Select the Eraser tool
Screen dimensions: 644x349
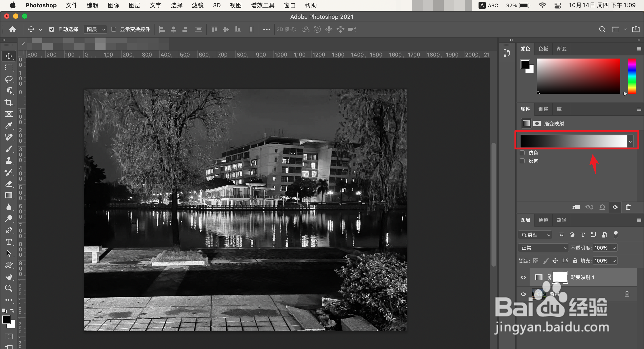[x=9, y=184]
